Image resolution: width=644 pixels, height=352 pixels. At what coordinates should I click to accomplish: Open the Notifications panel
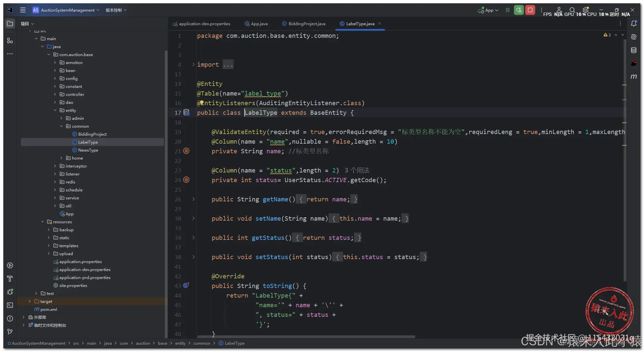coord(634,24)
